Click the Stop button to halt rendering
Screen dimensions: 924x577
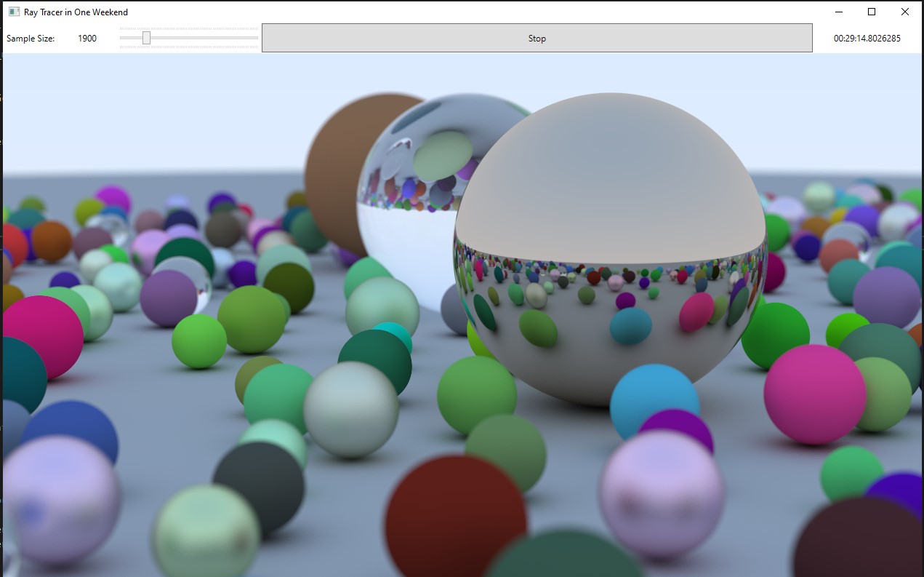[537, 39]
